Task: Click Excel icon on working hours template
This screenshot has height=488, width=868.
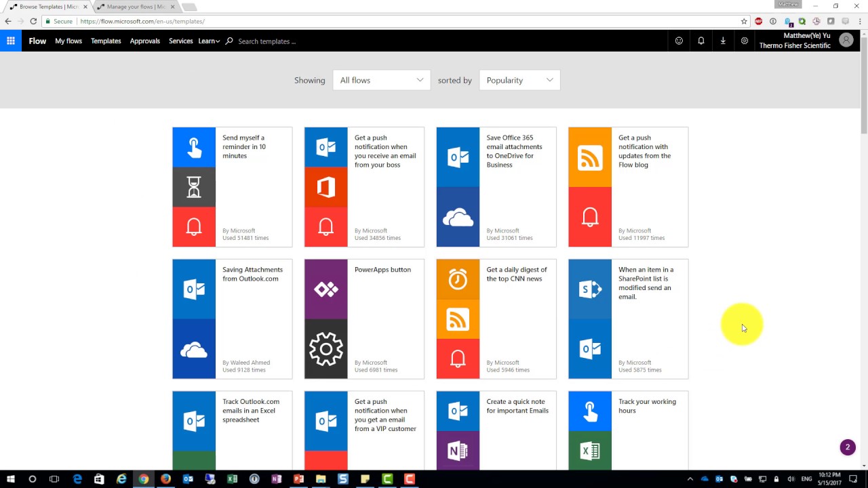Action: (x=590, y=450)
